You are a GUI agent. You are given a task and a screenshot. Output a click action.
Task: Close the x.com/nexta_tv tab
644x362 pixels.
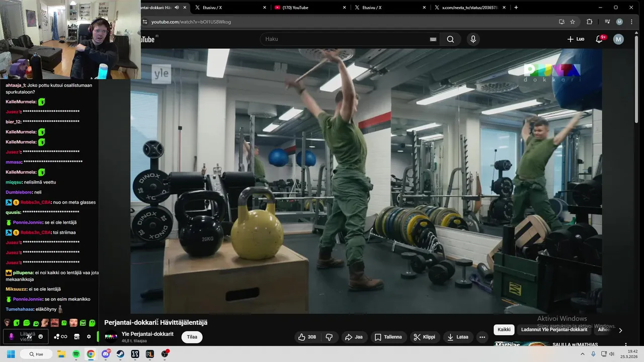click(505, 8)
